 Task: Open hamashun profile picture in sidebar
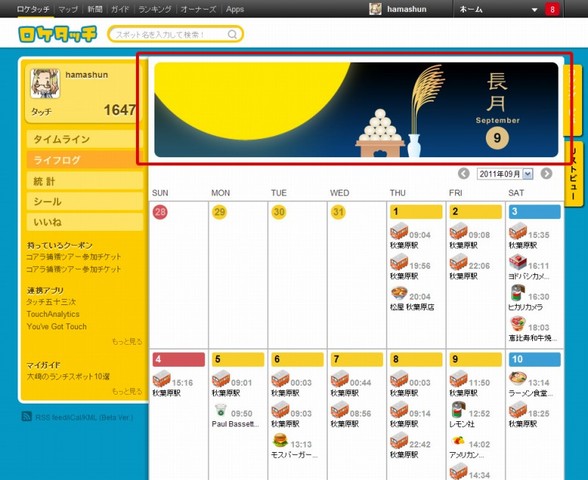[45, 83]
